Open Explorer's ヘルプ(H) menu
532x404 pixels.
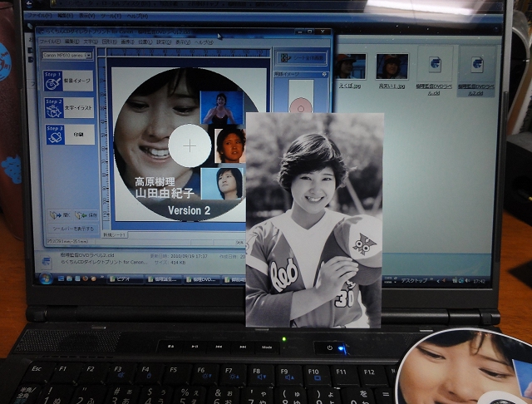tap(137, 16)
